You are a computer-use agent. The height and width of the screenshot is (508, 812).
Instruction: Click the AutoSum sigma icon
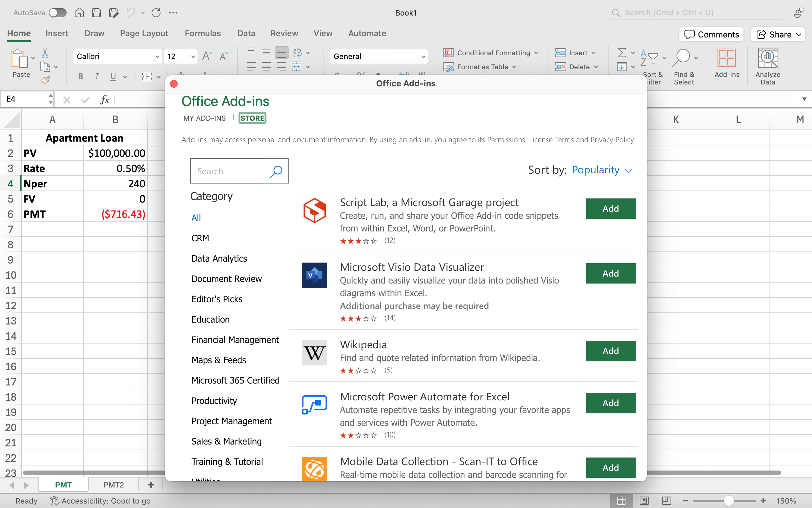(x=622, y=53)
